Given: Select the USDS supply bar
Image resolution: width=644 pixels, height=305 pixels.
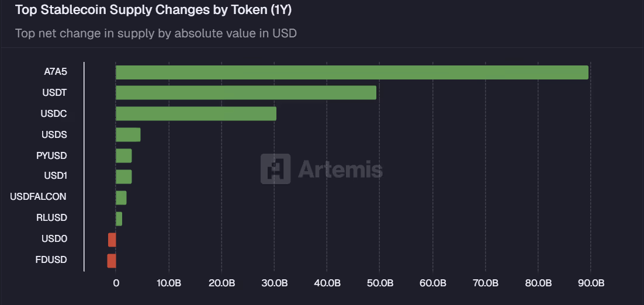Looking at the screenshot, I should 128,135.
